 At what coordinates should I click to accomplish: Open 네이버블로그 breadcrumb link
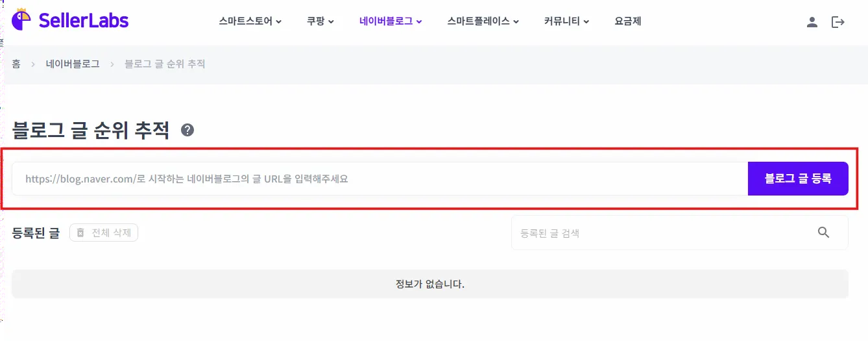tap(73, 64)
